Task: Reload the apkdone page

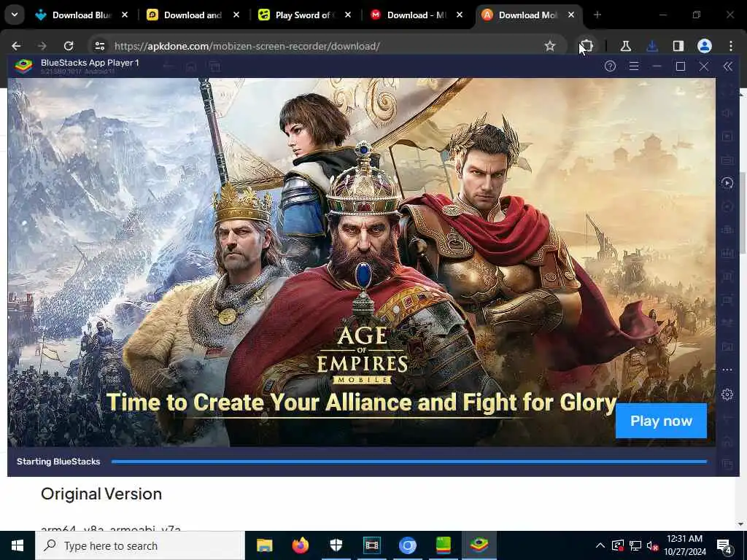Action: pos(68,46)
